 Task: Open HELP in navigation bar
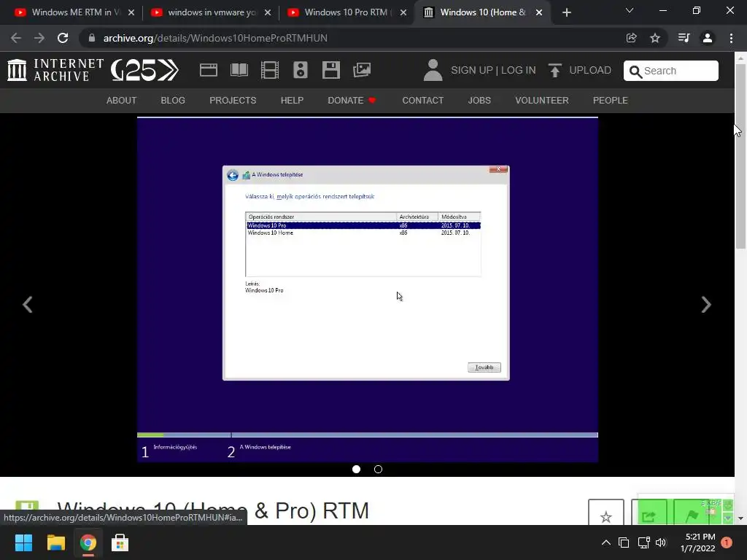[292, 101]
